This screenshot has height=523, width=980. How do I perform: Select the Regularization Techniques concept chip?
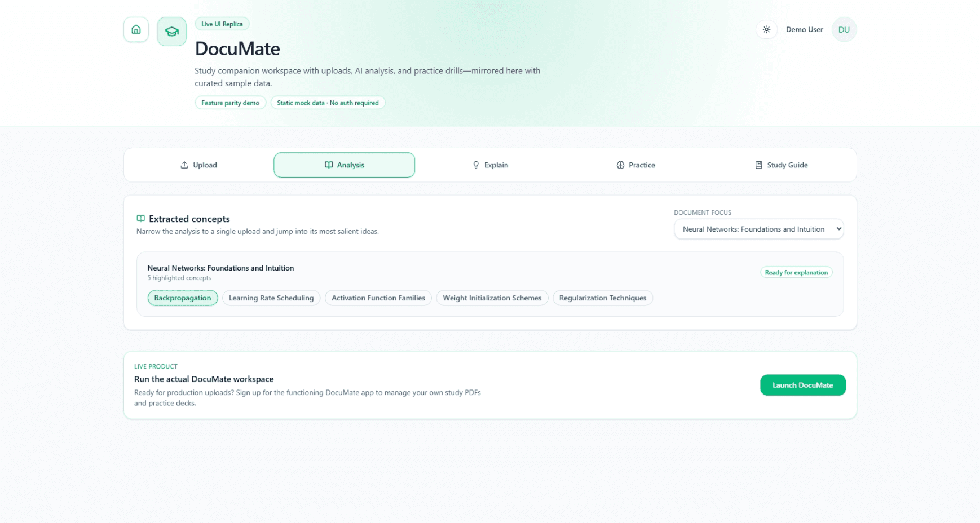pos(602,298)
